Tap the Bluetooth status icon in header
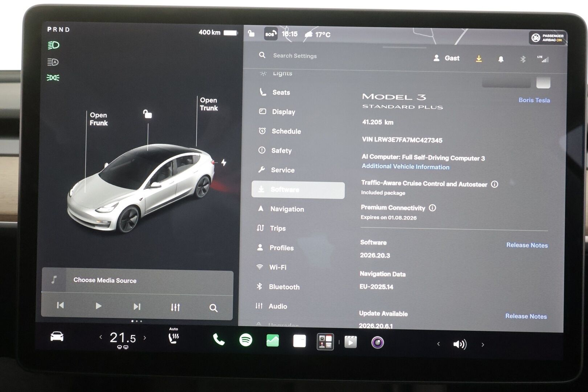Image resolution: width=588 pixels, height=392 pixels. pos(523,59)
